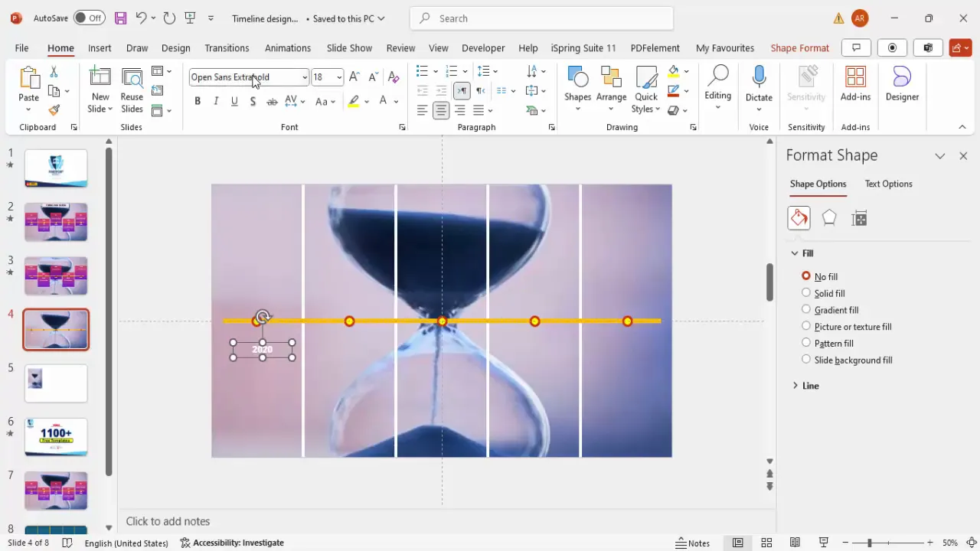Open the Designer pane

pyautogui.click(x=902, y=84)
